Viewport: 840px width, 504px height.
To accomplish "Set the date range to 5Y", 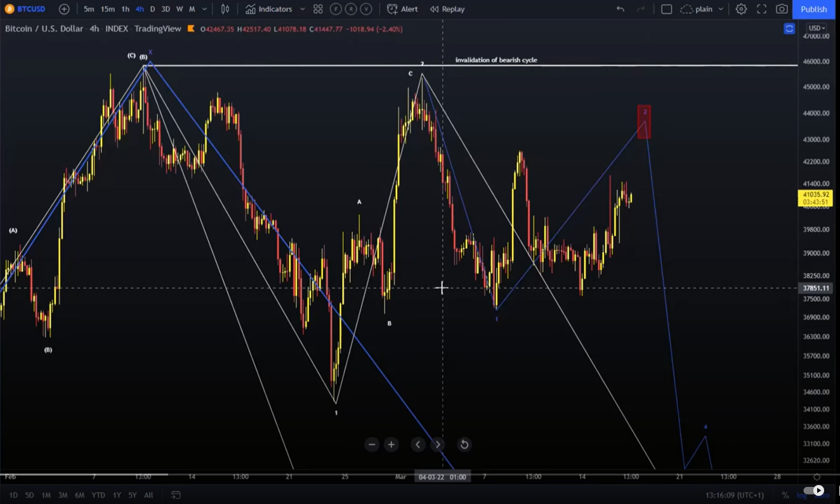I will click(133, 495).
